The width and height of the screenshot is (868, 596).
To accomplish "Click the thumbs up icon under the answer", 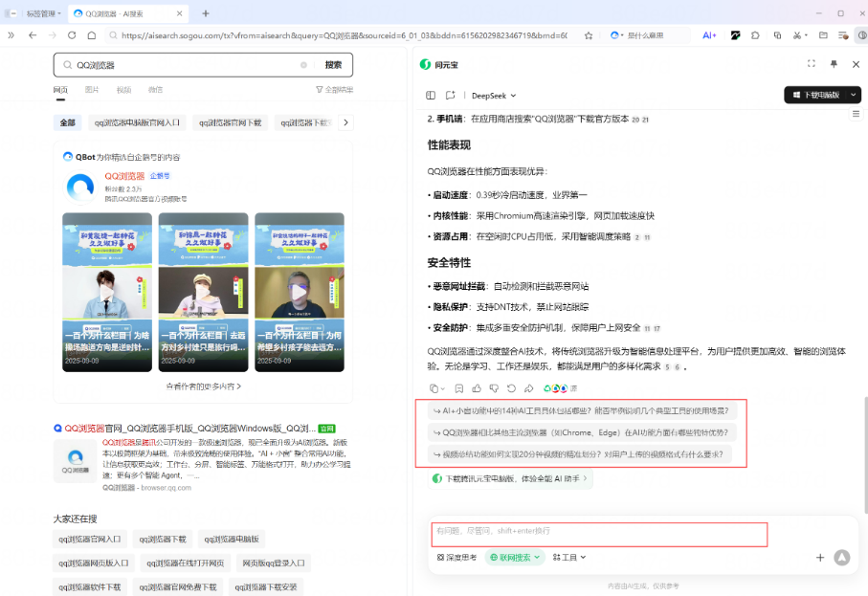I will click(x=478, y=388).
